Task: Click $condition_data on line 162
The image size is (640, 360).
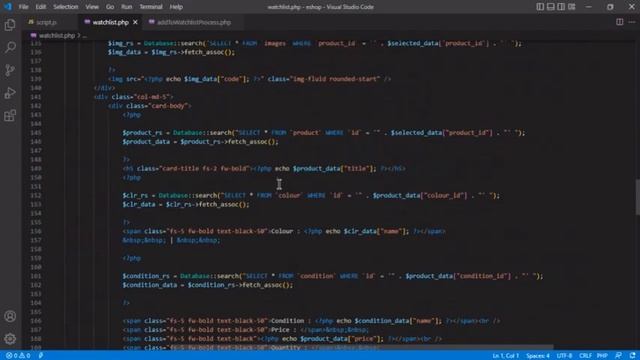Action: tap(149, 285)
